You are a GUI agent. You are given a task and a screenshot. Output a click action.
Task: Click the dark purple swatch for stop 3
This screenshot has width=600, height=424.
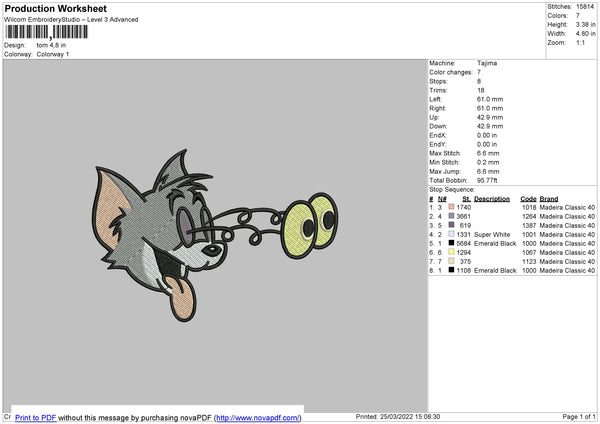point(451,225)
